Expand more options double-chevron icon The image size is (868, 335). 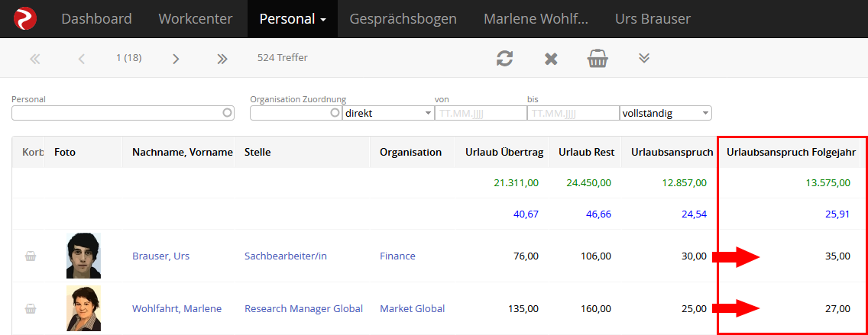644,58
